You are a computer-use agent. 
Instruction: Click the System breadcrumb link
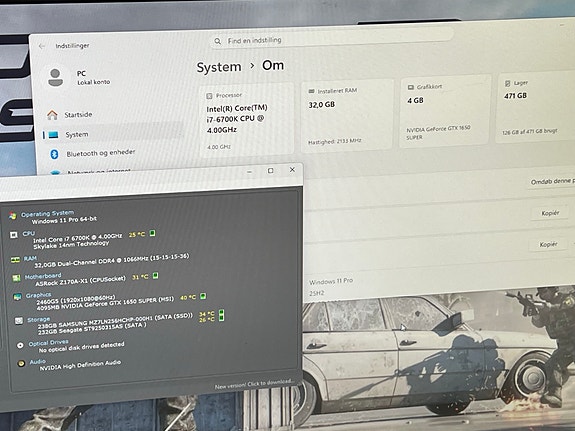click(219, 67)
